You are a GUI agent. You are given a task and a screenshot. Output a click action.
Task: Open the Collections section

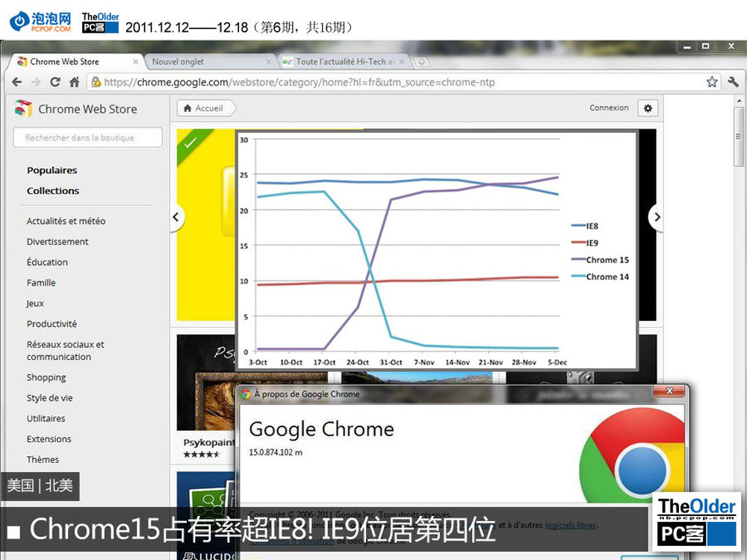tap(53, 191)
